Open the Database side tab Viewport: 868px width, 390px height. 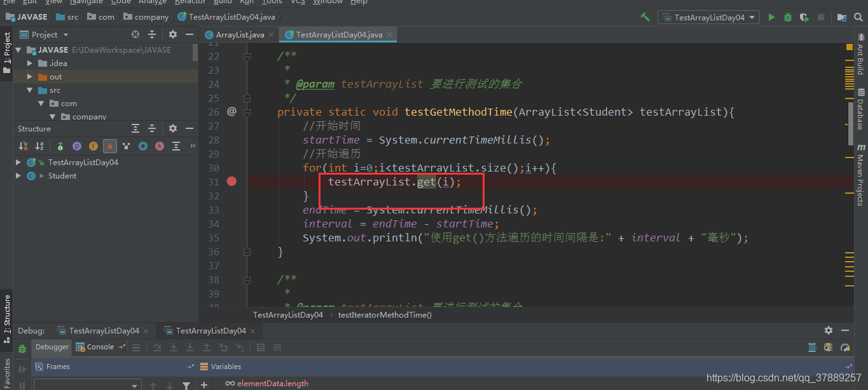click(x=860, y=109)
